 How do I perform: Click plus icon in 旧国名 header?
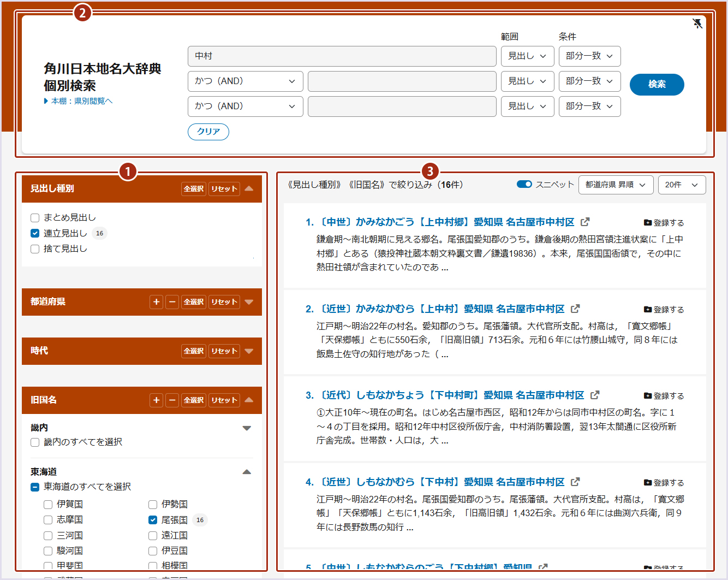pos(157,400)
